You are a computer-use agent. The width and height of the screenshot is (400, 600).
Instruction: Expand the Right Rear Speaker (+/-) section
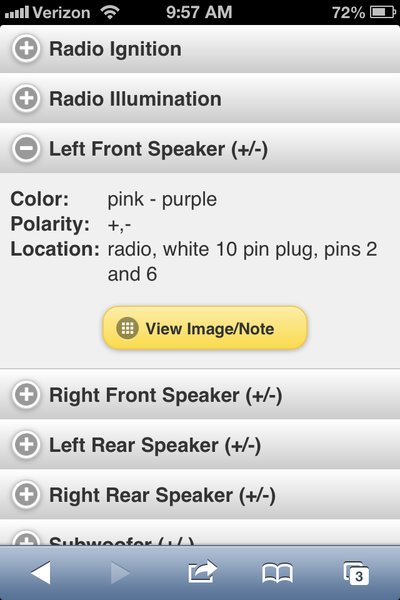tap(200, 495)
